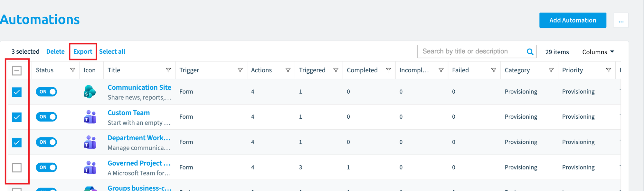Open the Governed Project automation
This screenshot has width=644, height=191.
[139, 163]
